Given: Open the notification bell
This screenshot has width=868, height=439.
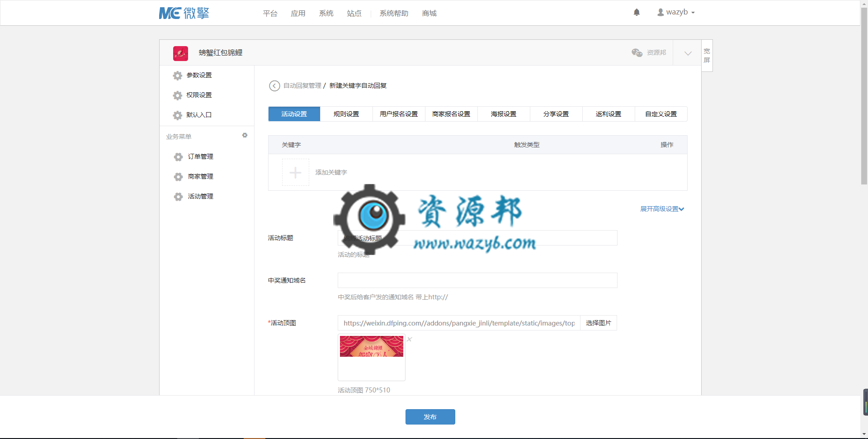Looking at the screenshot, I should 637,12.
